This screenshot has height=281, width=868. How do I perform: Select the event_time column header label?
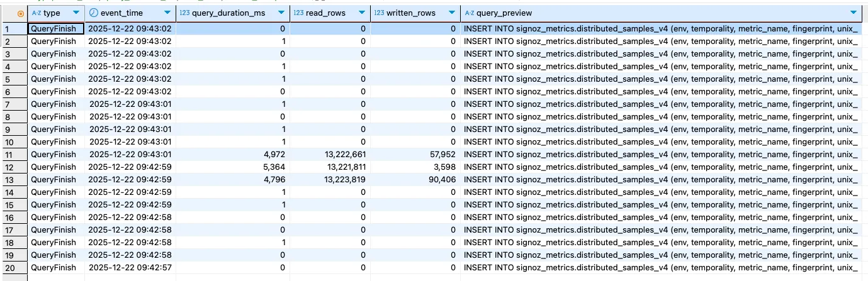click(121, 13)
